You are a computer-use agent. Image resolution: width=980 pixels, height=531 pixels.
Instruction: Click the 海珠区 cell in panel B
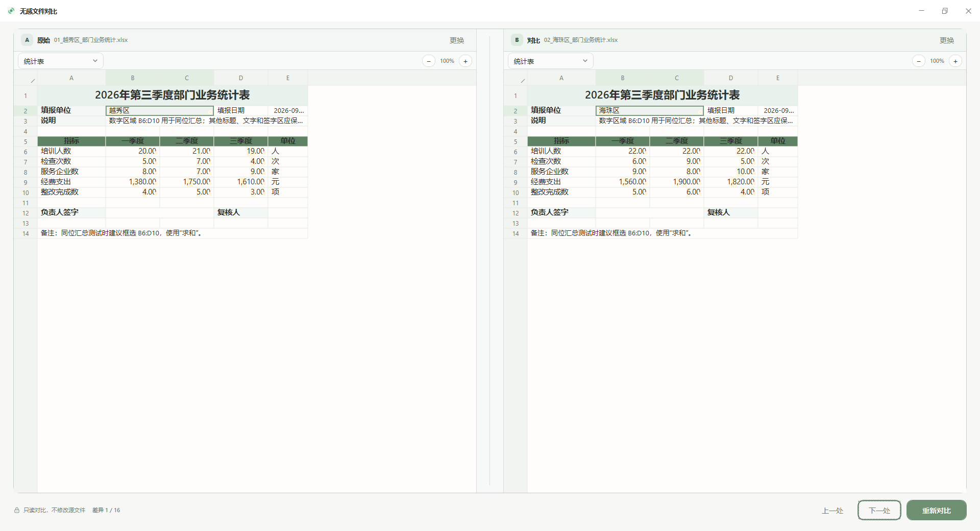point(650,110)
